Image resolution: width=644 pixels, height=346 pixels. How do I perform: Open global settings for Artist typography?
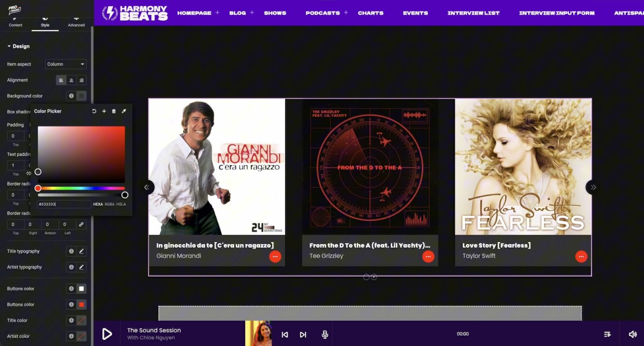(71, 267)
